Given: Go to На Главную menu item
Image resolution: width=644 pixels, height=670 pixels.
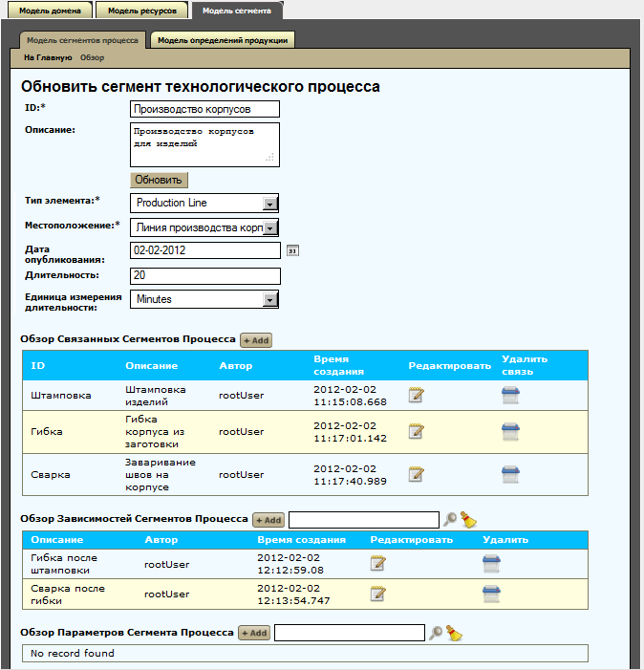Looking at the screenshot, I should click(x=48, y=57).
